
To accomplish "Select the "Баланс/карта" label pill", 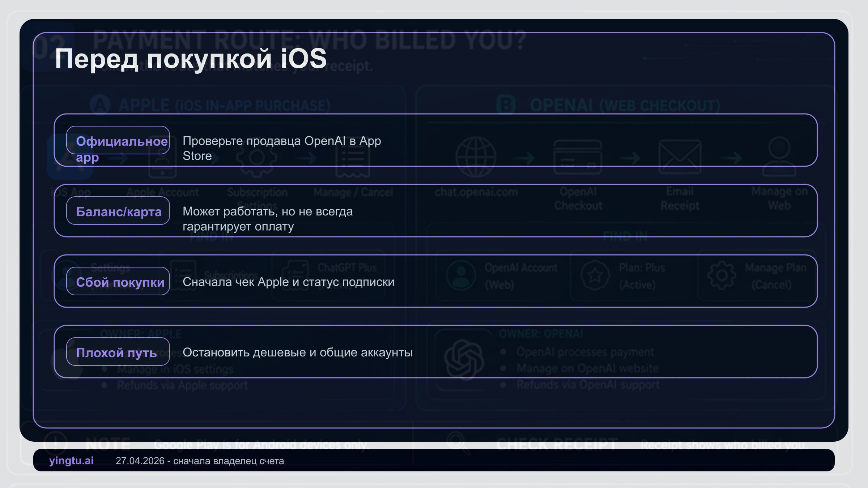I will (x=118, y=211).
